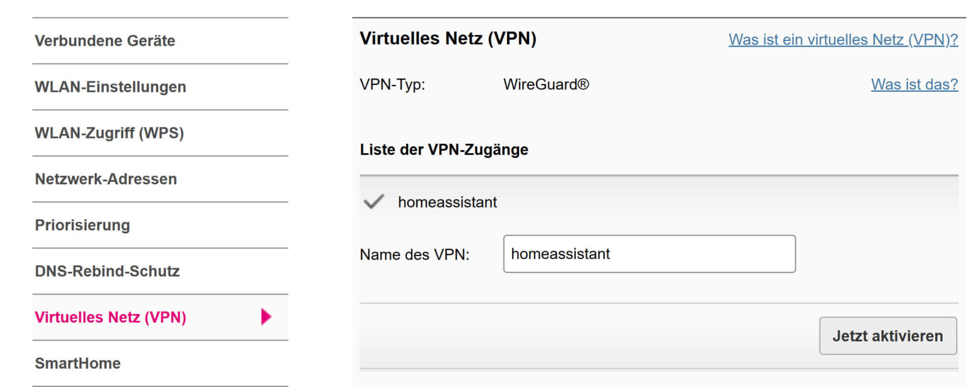Expand the pink arrow next to VPN entry
Screen dimensions: 980x387
coord(266,317)
